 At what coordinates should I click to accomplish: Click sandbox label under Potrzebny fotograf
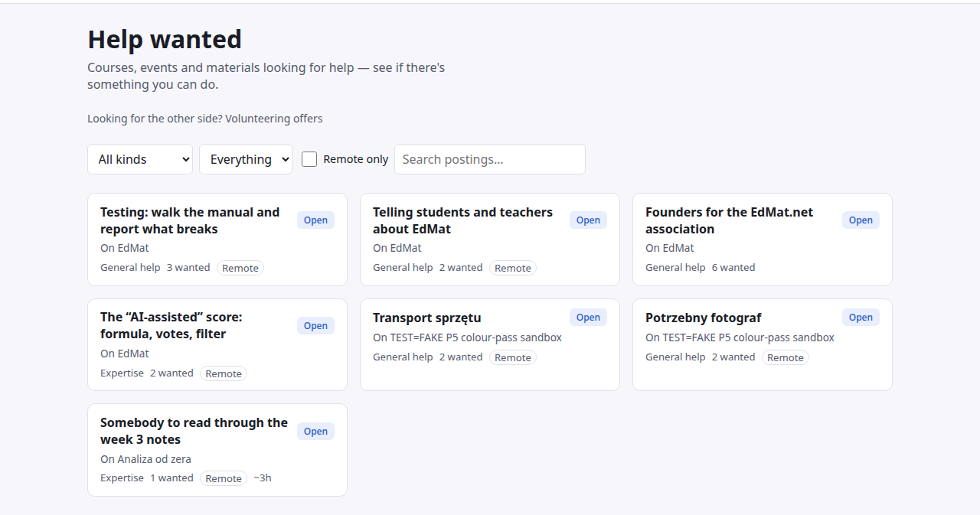click(x=740, y=337)
